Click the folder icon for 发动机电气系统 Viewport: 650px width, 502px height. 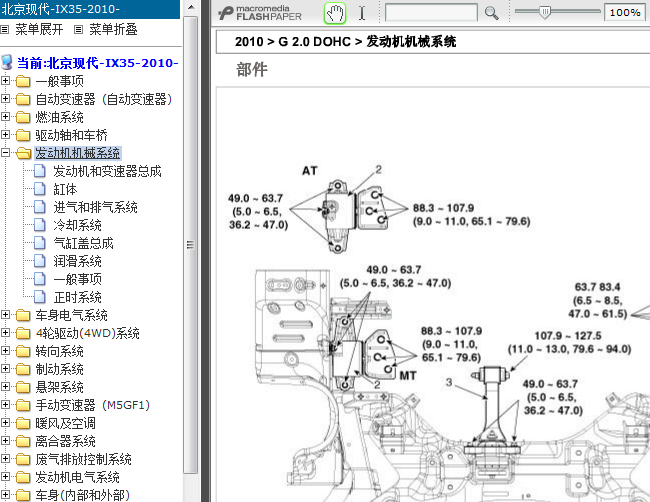pyautogui.click(x=23, y=477)
